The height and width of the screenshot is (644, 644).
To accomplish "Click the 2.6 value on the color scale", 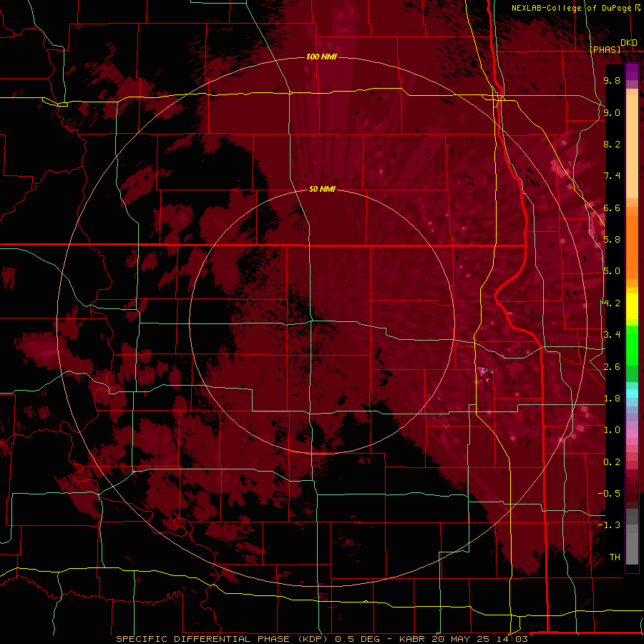I will (x=612, y=367).
